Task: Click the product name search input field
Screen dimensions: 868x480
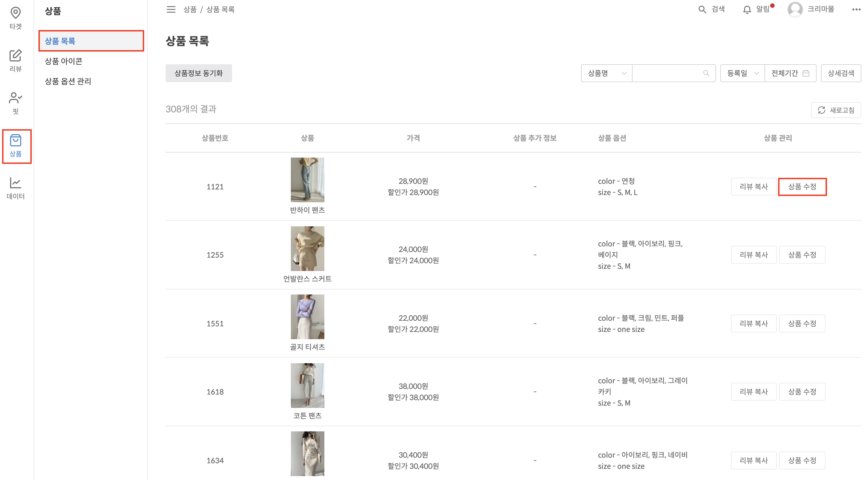Action: click(668, 73)
